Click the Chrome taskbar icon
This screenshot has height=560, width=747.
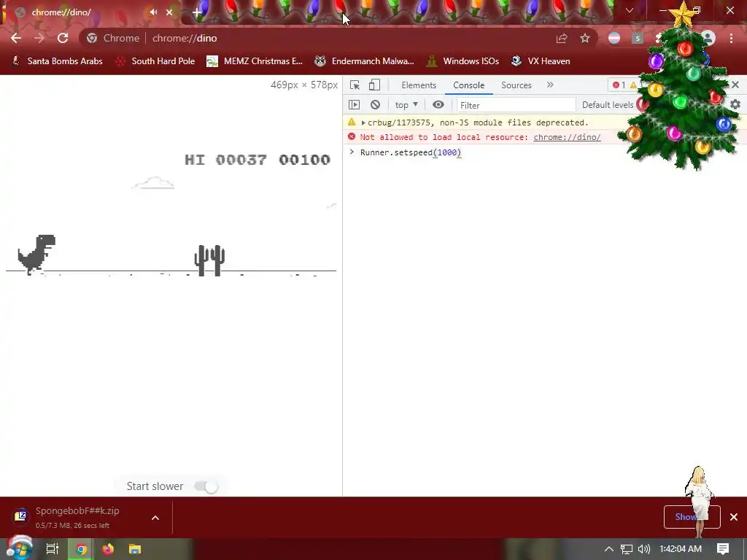point(81,549)
